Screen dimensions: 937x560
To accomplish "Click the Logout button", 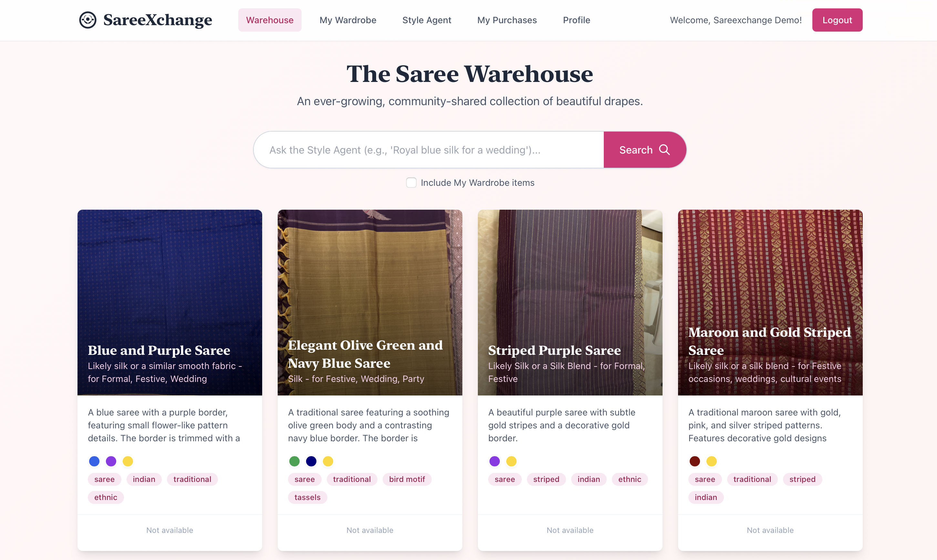I will pyautogui.click(x=837, y=20).
